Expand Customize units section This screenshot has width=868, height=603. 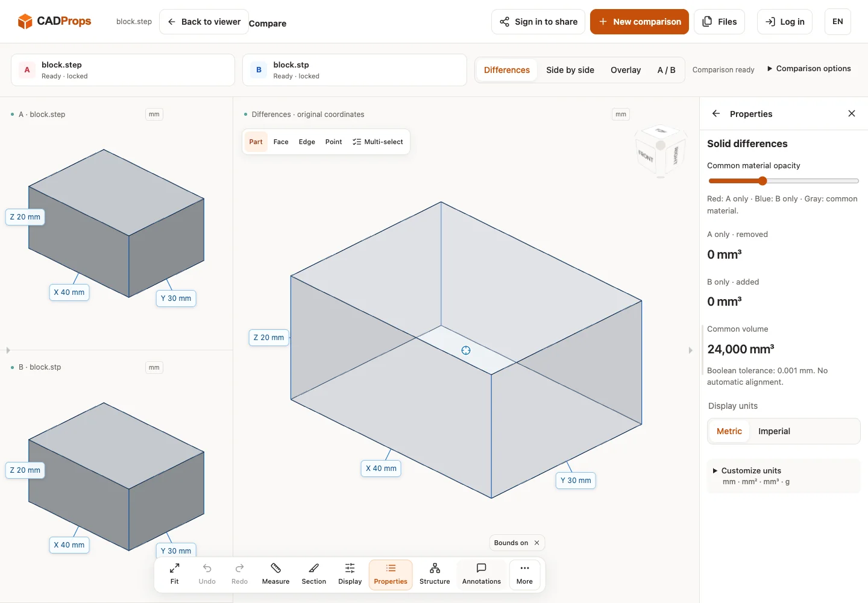(784, 476)
